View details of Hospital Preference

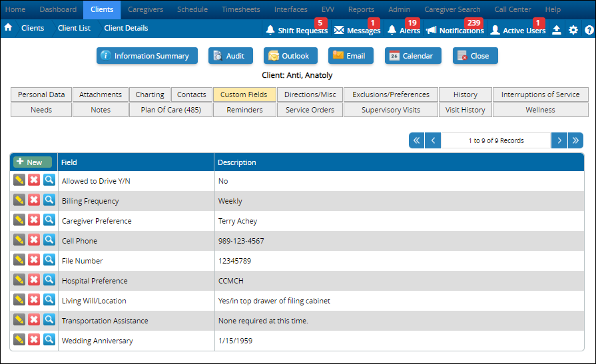point(49,279)
